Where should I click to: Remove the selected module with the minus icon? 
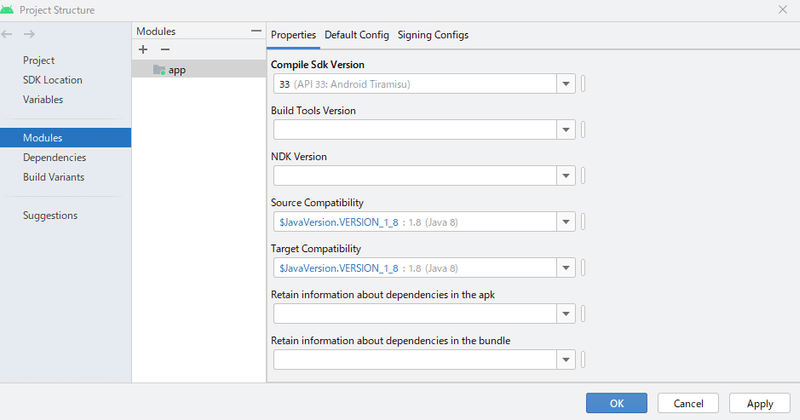pyautogui.click(x=165, y=50)
